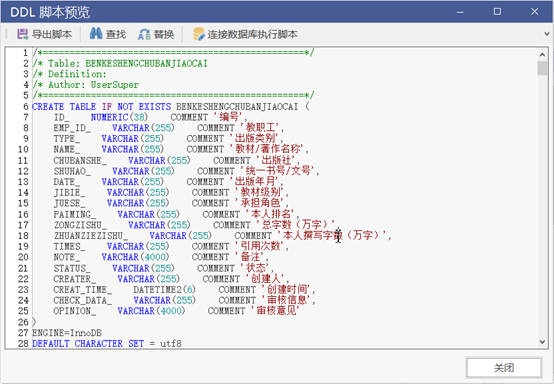Click the database connect and execute icon
This screenshot has height=384, width=554.
tap(199, 34)
